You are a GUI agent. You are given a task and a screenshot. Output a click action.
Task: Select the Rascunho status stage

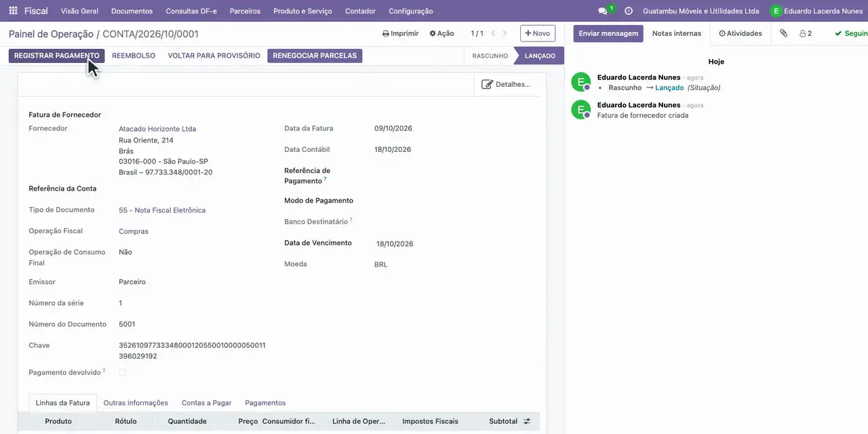(x=490, y=56)
